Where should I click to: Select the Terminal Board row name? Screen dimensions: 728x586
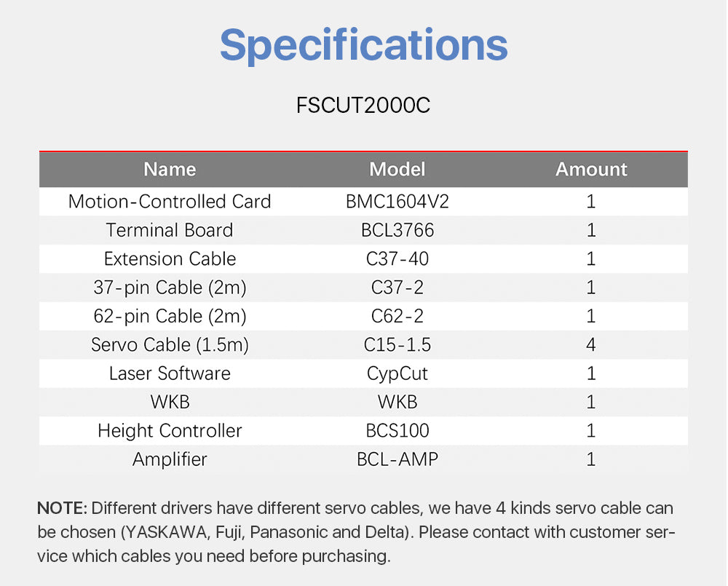point(170,231)
